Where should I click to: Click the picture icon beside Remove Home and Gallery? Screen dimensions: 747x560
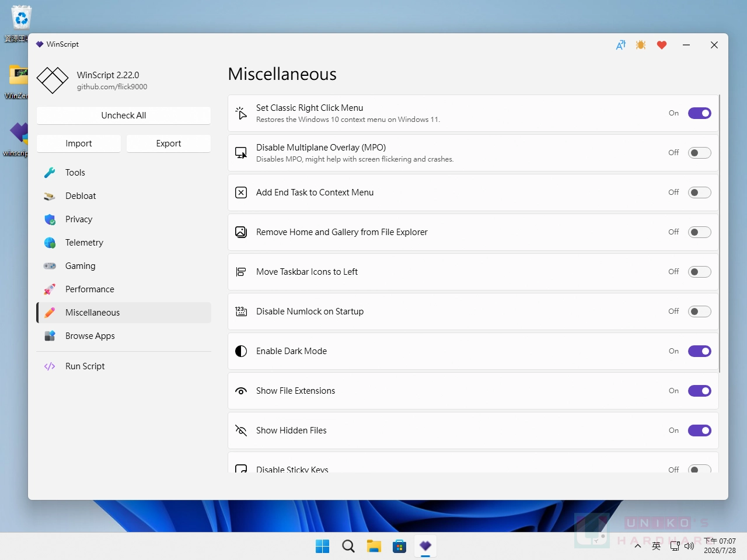(241, 232)
